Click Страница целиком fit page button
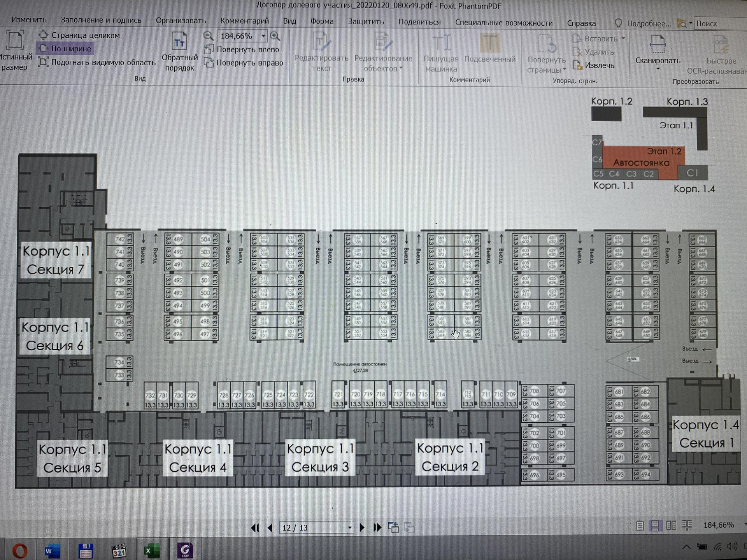 coord(80,35)
